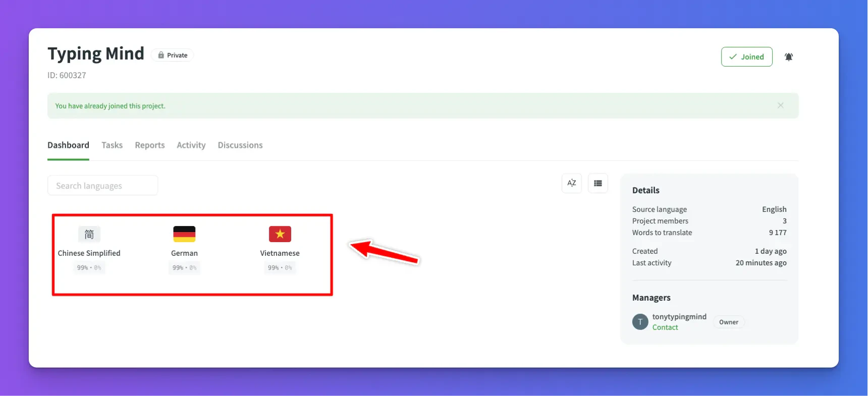Image resolution: width=868 pixels, height=396 pixels.
Task: Click the Project members count 3
Action: (785, 221)
